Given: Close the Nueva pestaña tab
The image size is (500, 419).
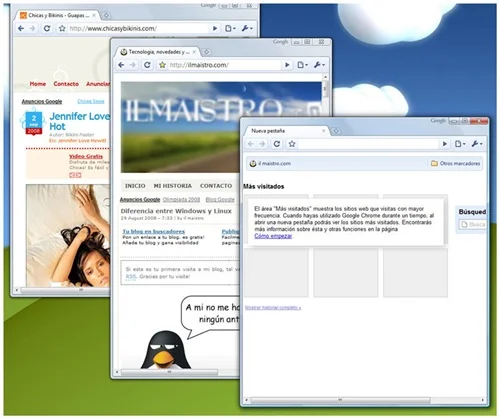Looking at the screenshot, I should [x=323, y=131].
